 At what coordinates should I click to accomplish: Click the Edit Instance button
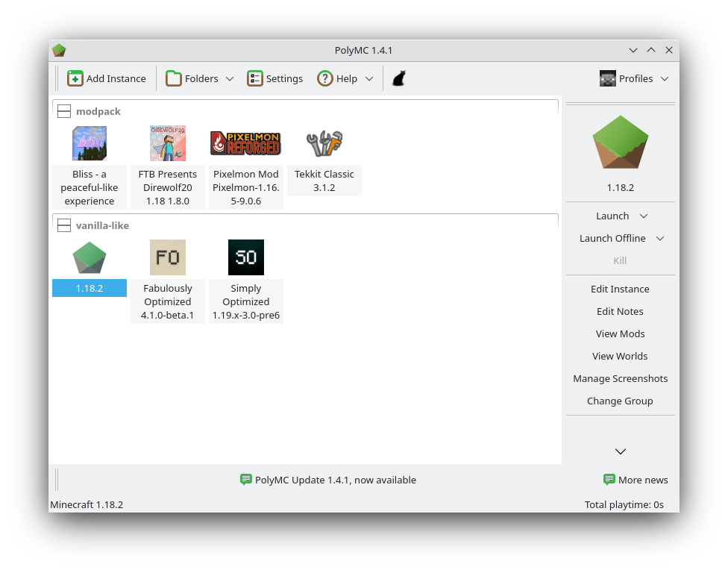tap(620, 289)
